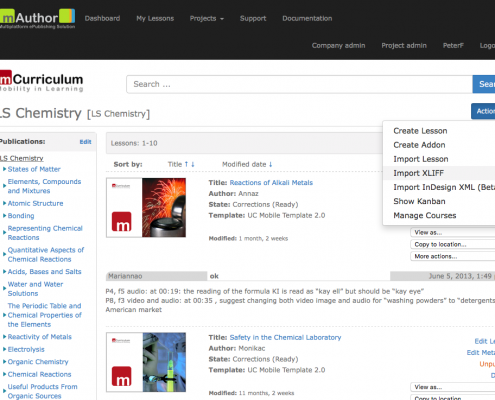Image resolution: width=495 pixels, height=400 pixels.
Task: Expand Water and Water Solutions arrow
Action: (x=4, y=289)
